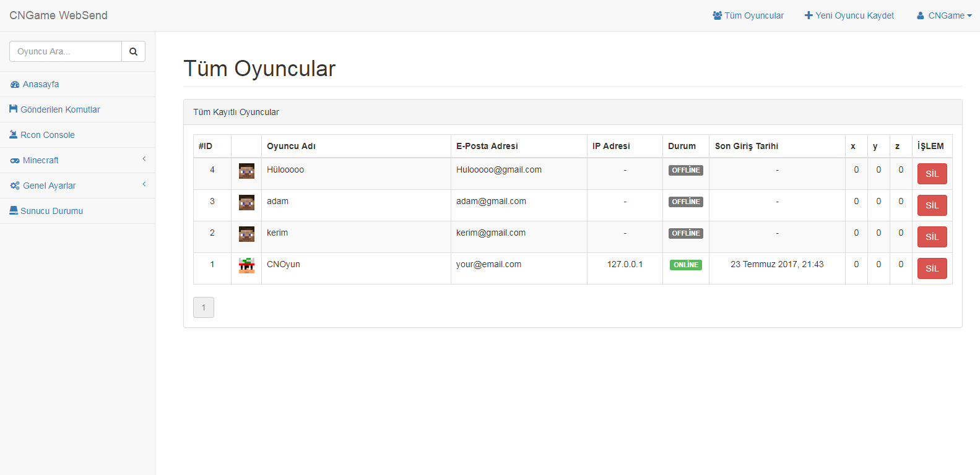Viewport: 980px width, 475px height.
Task: Click the avatar of player kerim
Action: (x=246, y=234)
